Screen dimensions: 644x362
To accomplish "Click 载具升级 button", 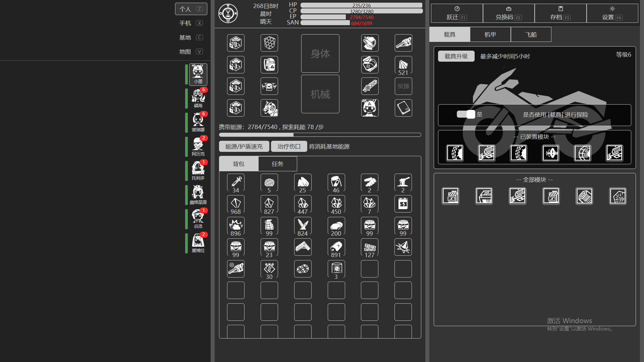I will point(456,56).
